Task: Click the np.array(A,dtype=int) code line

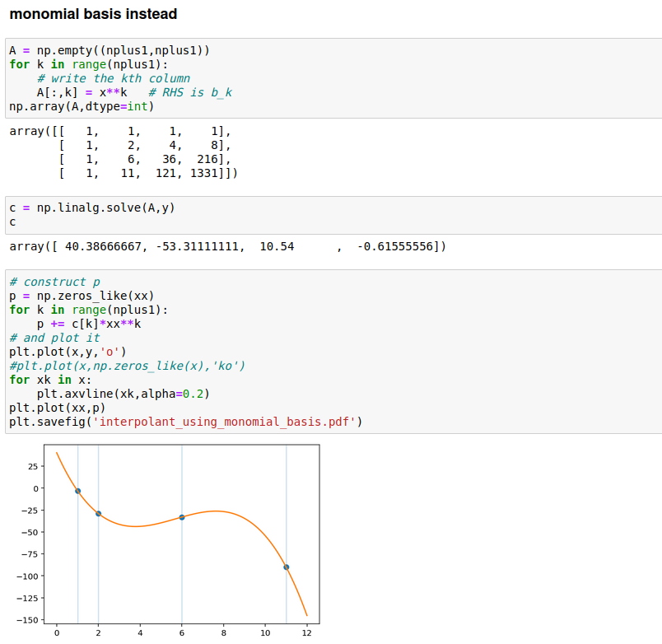Action: (x=82, y=106)
